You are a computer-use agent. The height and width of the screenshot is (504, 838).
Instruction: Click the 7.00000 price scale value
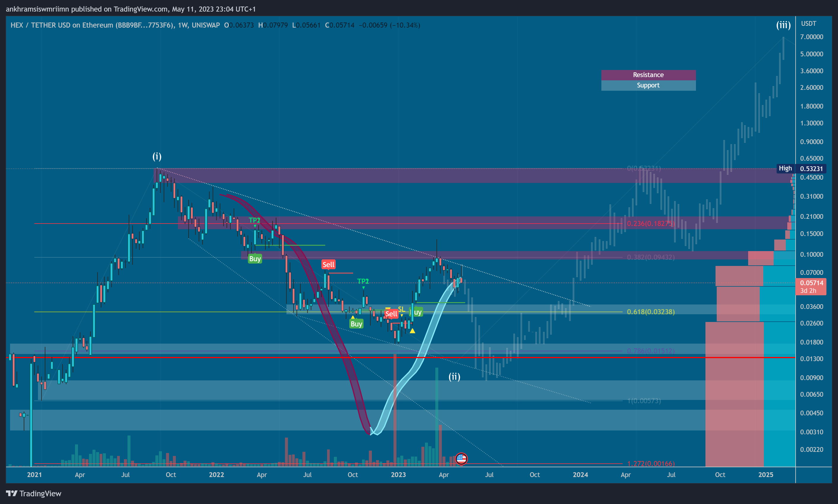coord(812,37)
